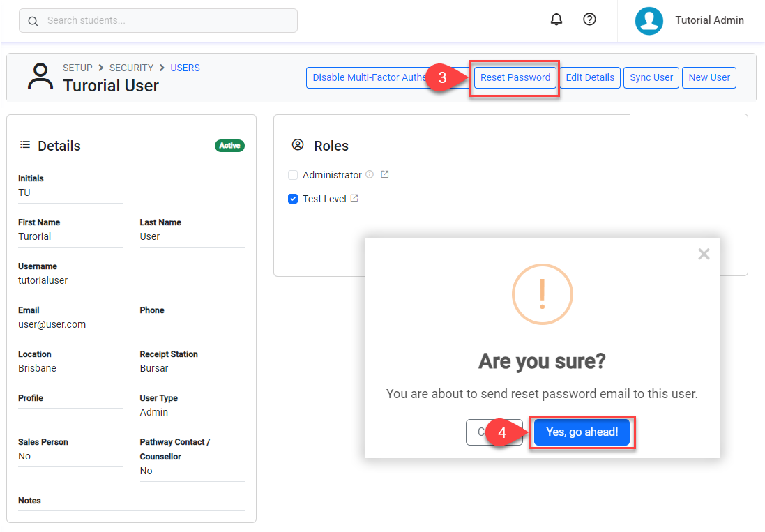
Task: Click the Administrator info icon
Action: (370, 175)
